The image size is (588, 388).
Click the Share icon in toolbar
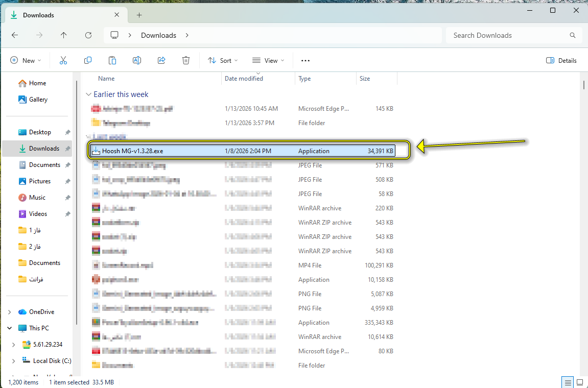coord(161,60)
